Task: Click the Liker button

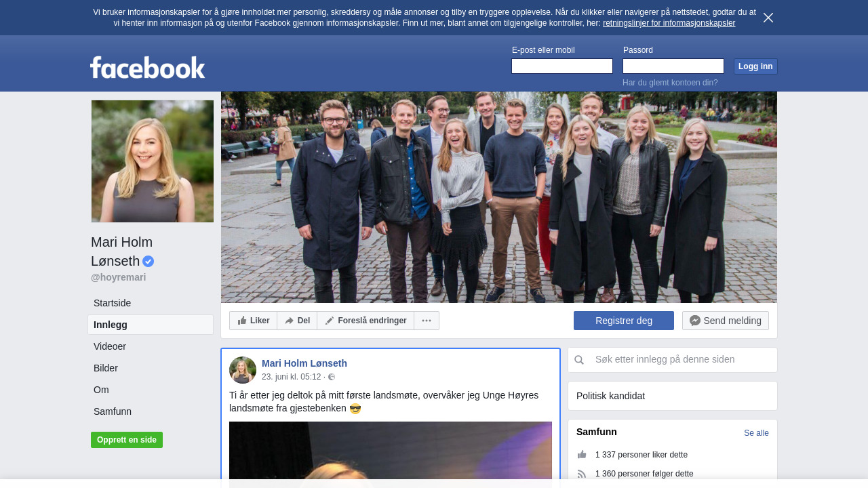Action: click(254, 321)
